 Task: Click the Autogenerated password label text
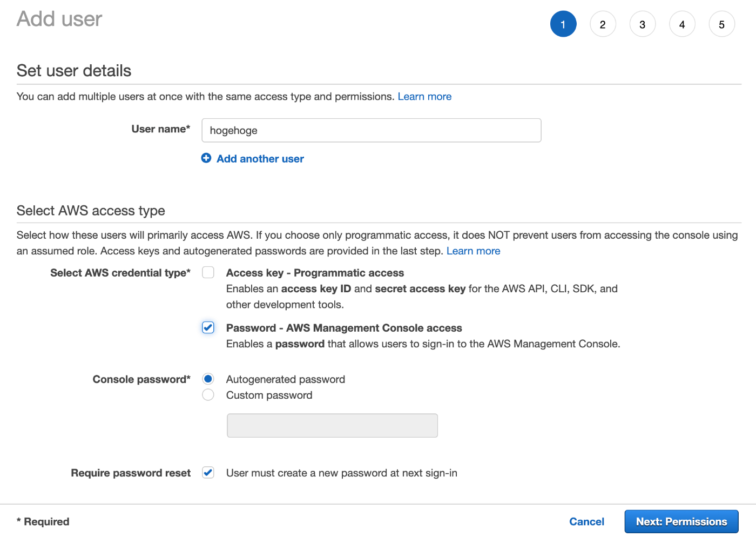point(286,379)
